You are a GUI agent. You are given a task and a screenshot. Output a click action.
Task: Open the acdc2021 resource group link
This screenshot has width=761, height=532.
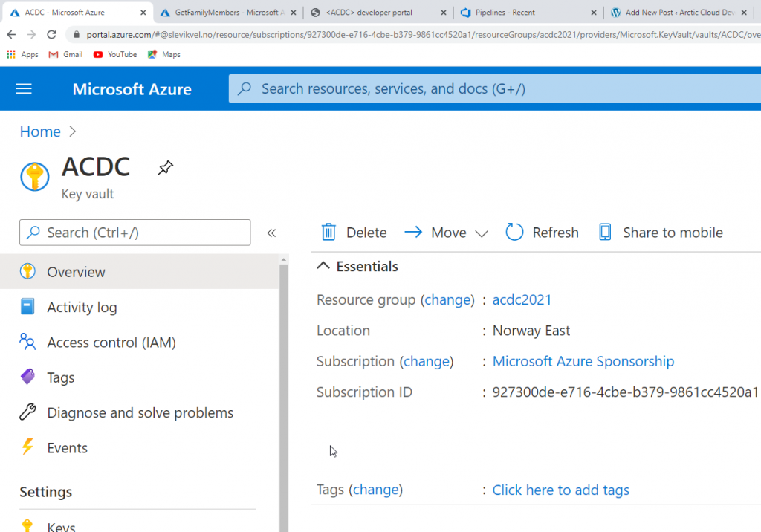pos(522,299)
